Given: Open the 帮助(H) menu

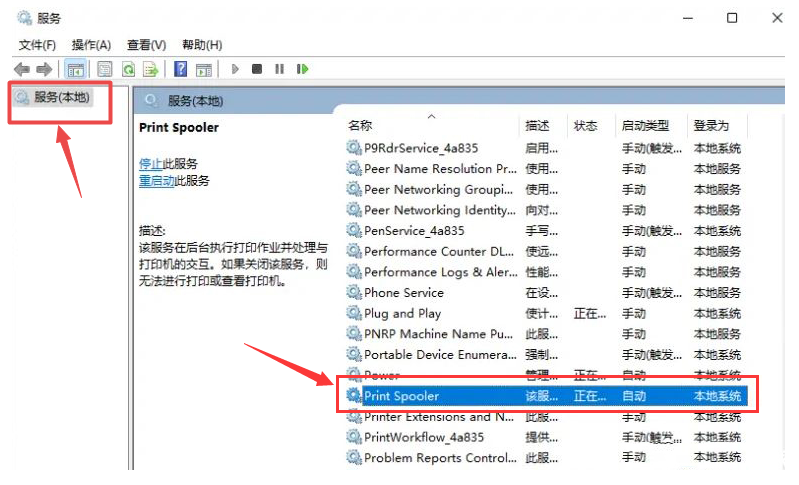Looking at the screenshot, I should (202, 45).
